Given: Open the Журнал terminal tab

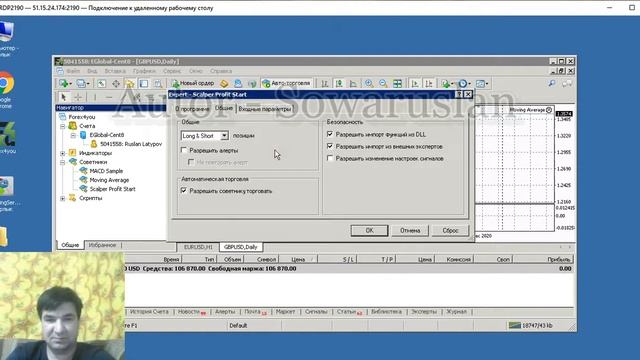Looking at the screenshot, I should coord(456,312).
